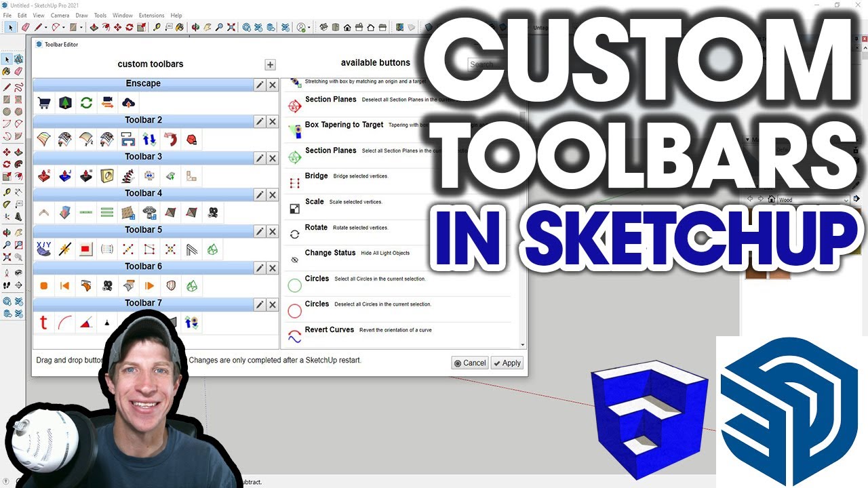Select the Rotate tool in top toolbar
868x488 pixels.
[x=129, y=27]
